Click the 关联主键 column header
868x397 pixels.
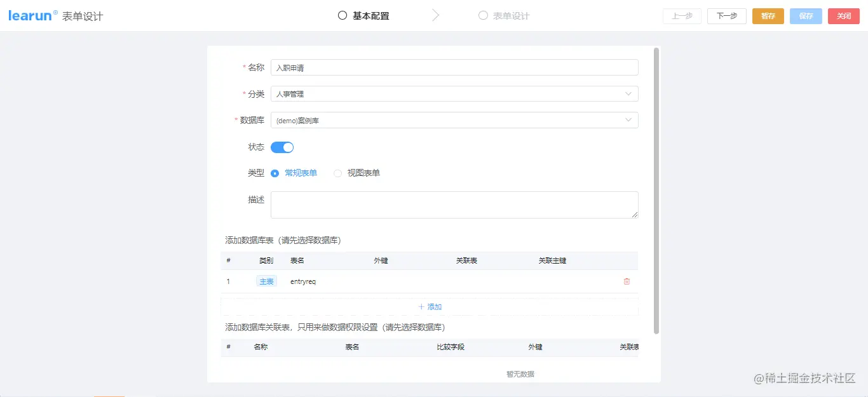click(552, 260)
